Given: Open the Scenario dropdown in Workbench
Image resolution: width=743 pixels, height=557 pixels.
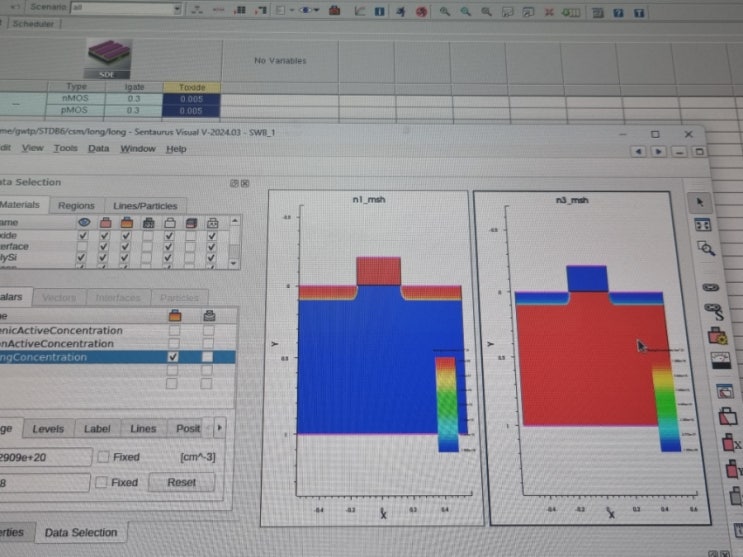Looking at the screenshot, I should pos(177,9).
